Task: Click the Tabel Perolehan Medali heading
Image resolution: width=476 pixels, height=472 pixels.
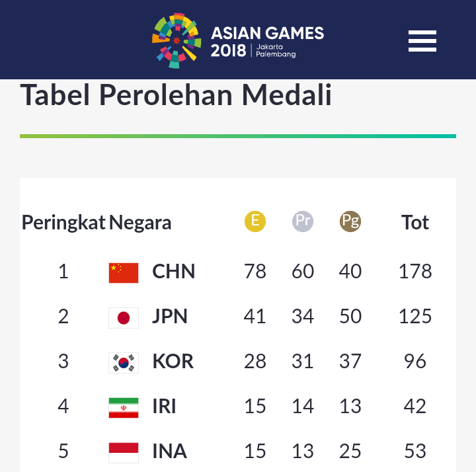Action: click(176, 95)
